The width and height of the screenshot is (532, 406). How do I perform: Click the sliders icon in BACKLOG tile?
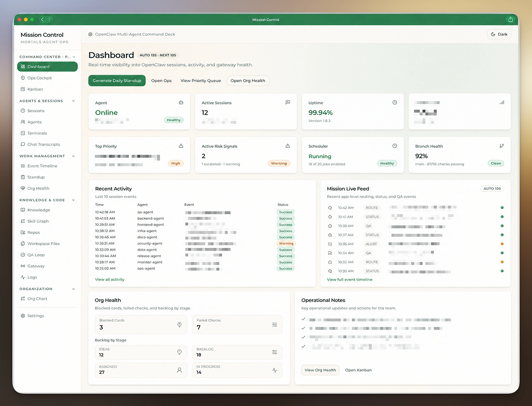[x=274, y=352]
